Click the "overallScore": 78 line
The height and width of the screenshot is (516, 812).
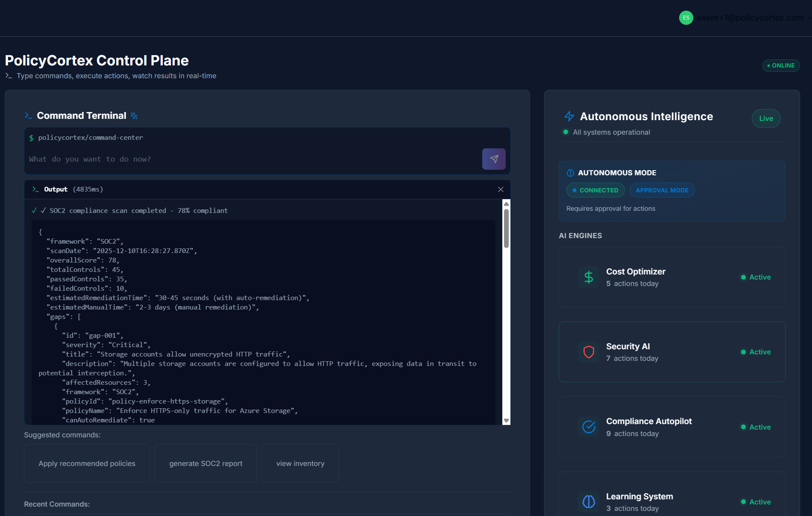click(x=83, y=260)
